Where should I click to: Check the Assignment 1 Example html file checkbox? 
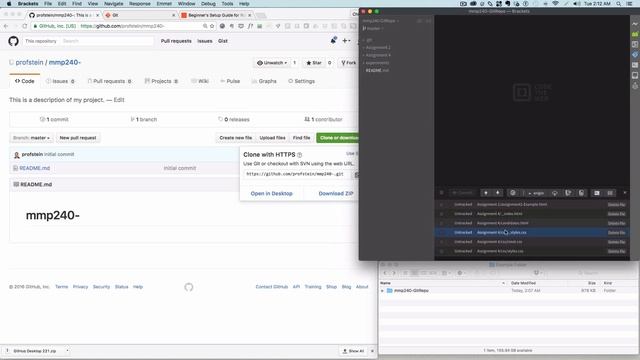tap(442, 204)
